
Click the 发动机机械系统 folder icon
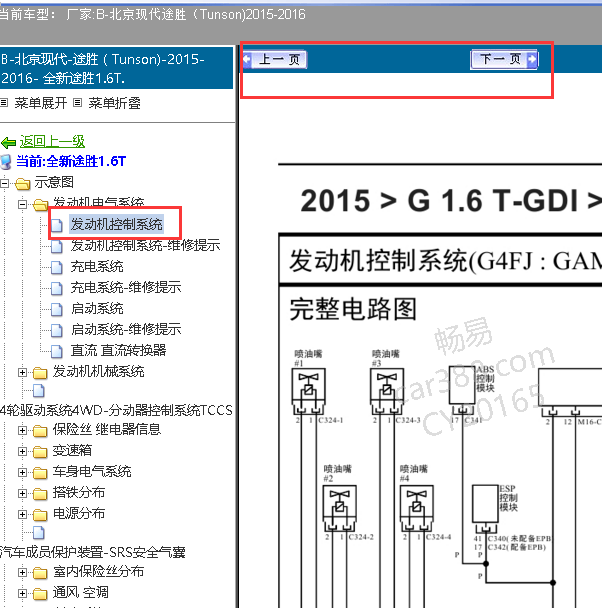[40, 373]
